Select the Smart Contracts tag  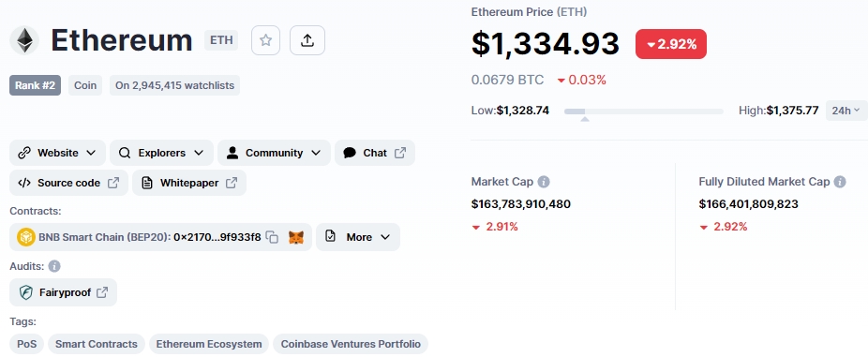click(x=97, y=344)
